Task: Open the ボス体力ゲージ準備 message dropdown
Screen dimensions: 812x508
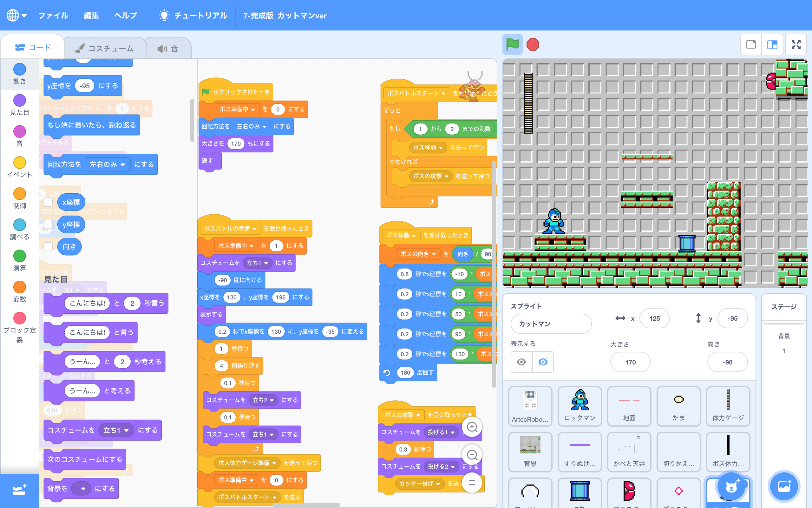Action: click(x=247, y=463)
